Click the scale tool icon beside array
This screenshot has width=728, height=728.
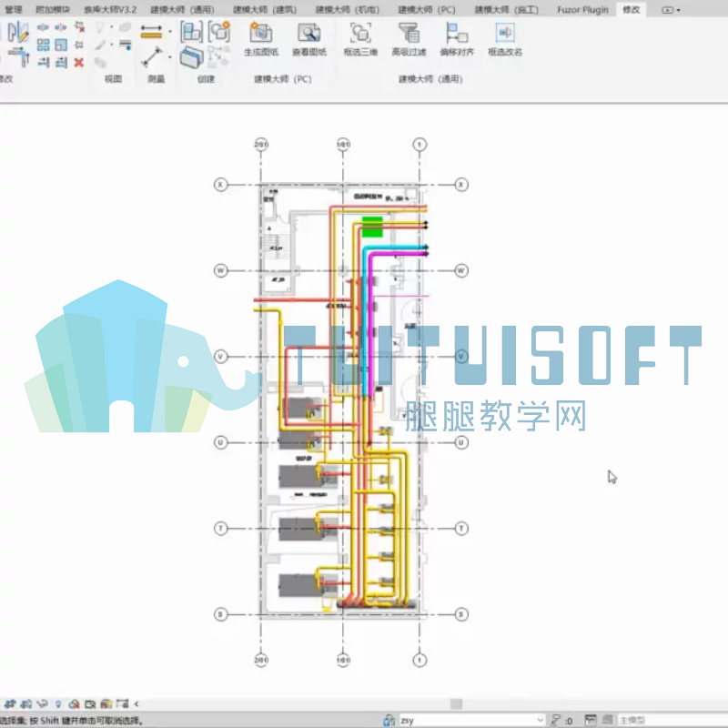[61, 45]
